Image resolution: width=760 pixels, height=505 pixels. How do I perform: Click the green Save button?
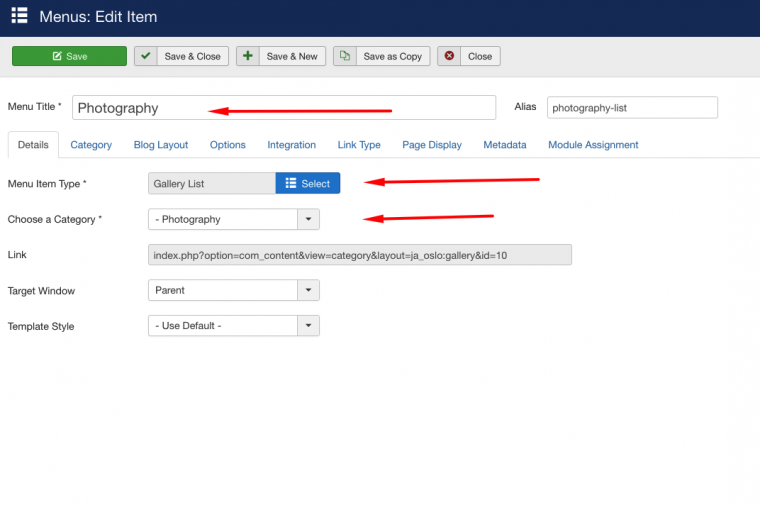coord(69,56)
